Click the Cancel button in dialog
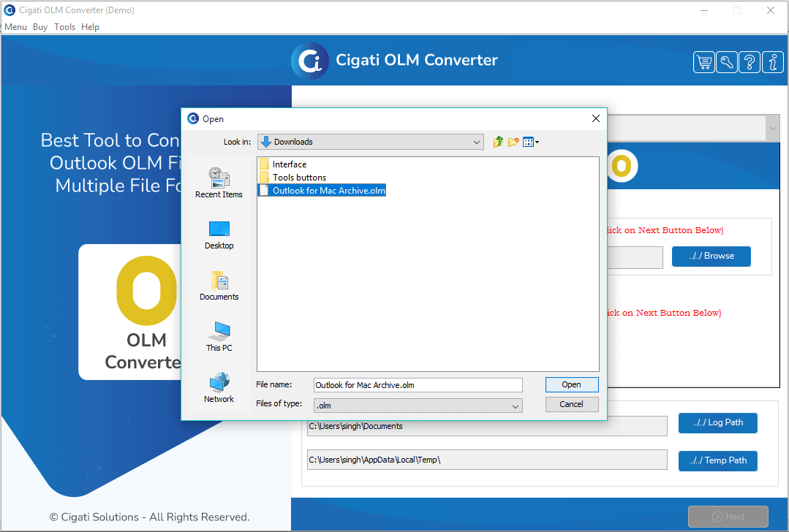 [572, 404]
